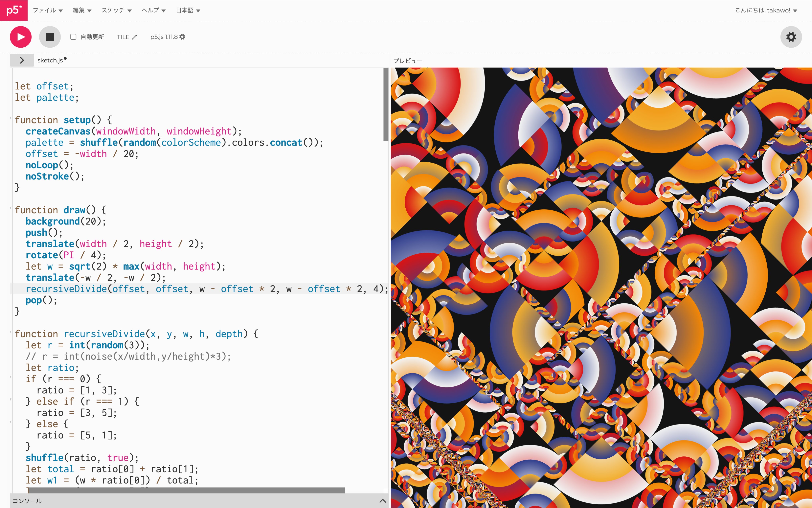
Task: Expand the sidebar file list chevron
Action: coord(22,60)
